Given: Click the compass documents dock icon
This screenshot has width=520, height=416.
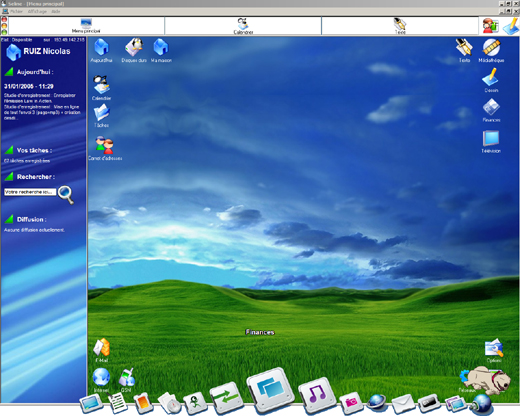Looking at the screenshot, I should click(x=170, y=403).
